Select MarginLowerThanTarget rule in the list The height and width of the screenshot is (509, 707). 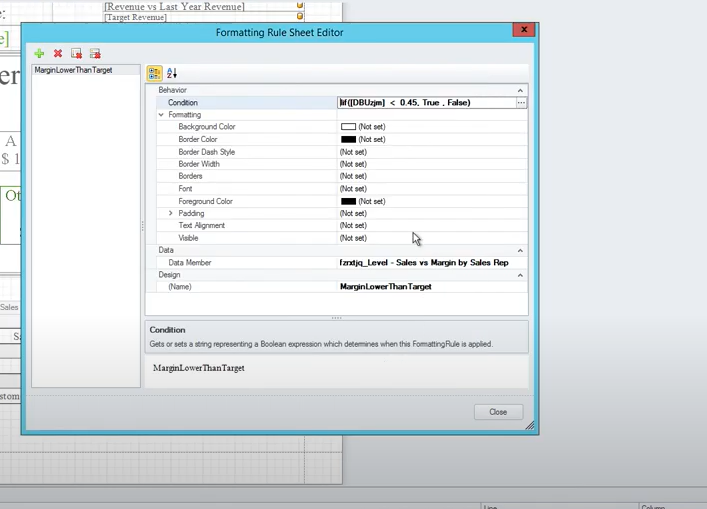pyautogui.click(x=73, y=70)
